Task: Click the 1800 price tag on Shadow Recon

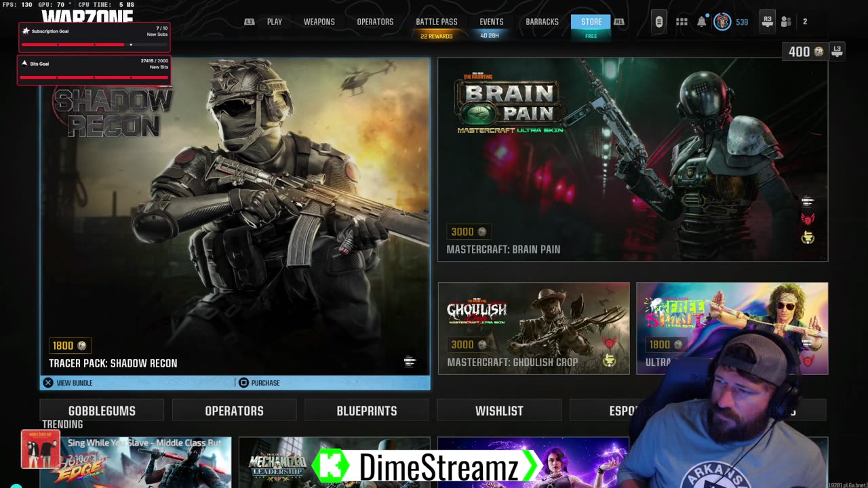Action: click(71, 346)
